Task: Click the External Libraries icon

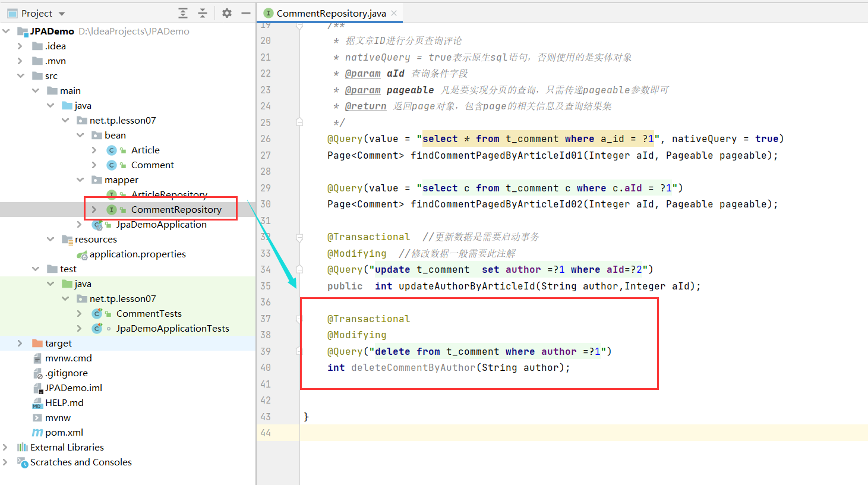Action: [x=23, y=448]
